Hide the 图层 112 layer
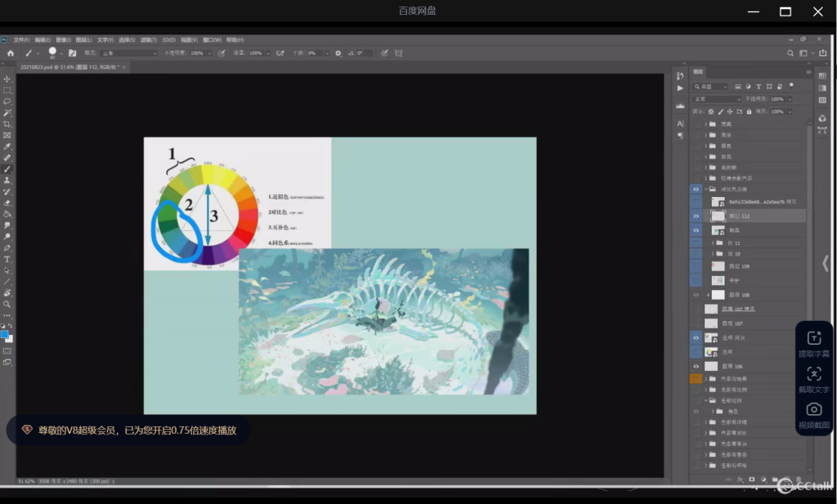Viewport: 837px width, 504px height. pyautogui.click(x=696, y=216)
